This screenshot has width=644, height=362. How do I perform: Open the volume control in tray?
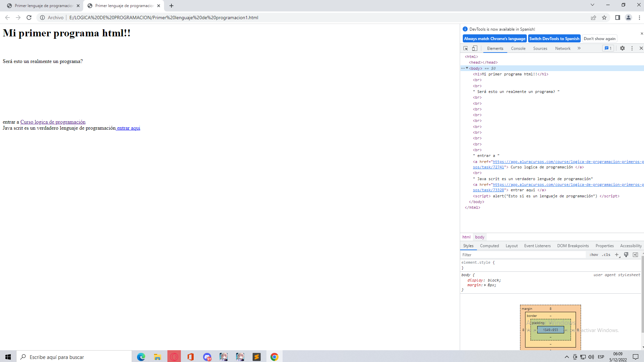click(x=591, y=357)
